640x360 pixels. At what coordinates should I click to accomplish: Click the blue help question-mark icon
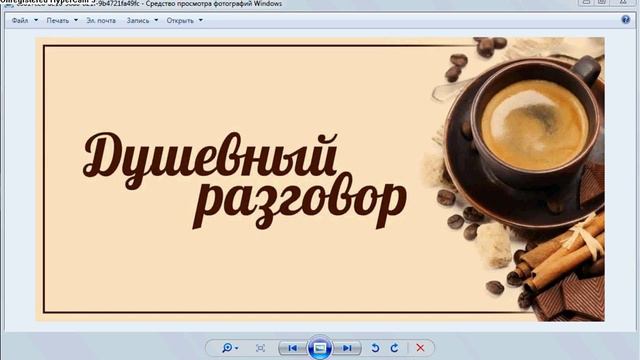click(x=625, y=20)
